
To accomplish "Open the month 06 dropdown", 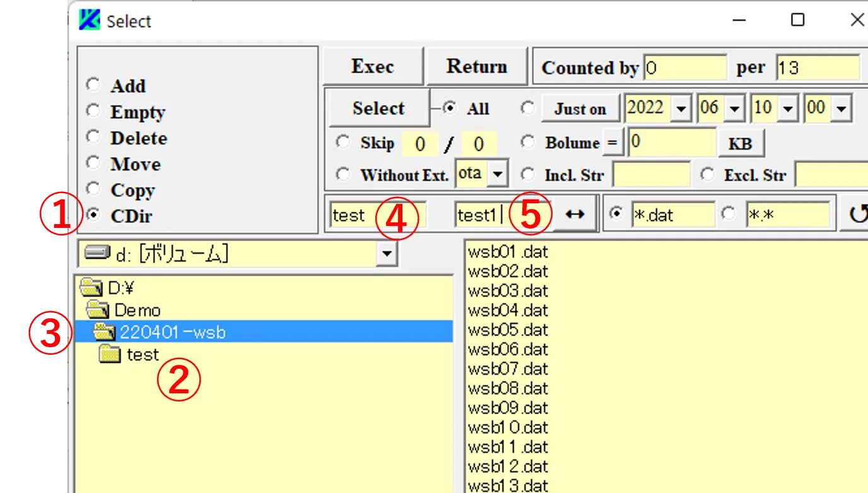I will coord(735,109).
